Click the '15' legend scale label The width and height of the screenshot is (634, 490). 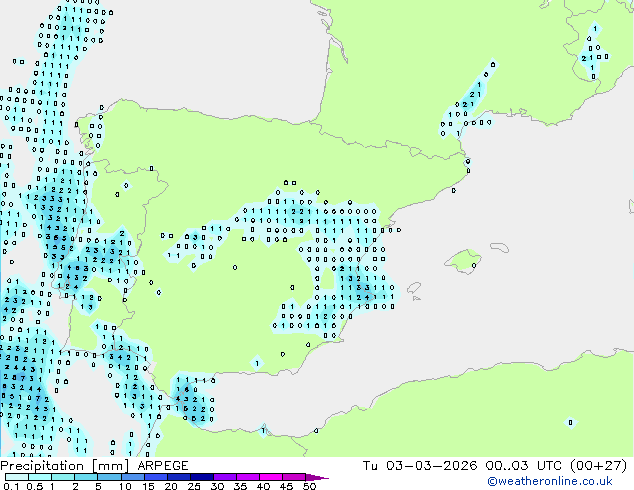[x=148, y=486]
